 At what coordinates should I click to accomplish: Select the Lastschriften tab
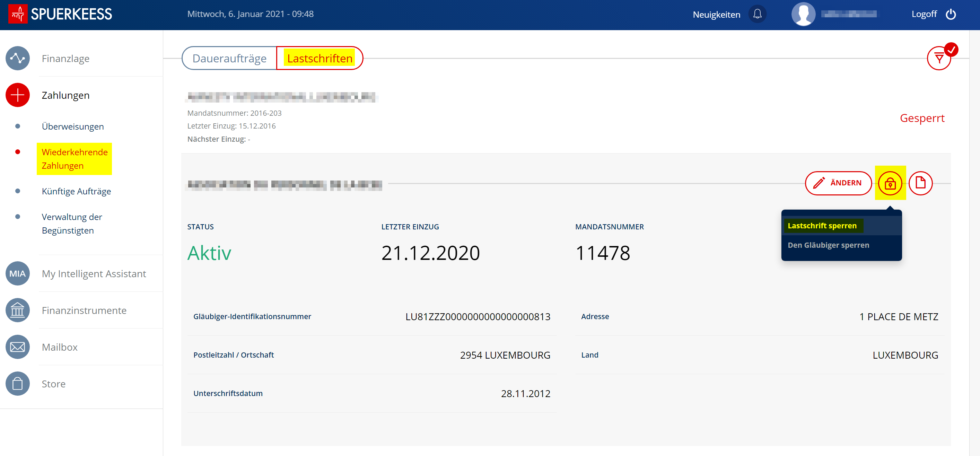320,59
